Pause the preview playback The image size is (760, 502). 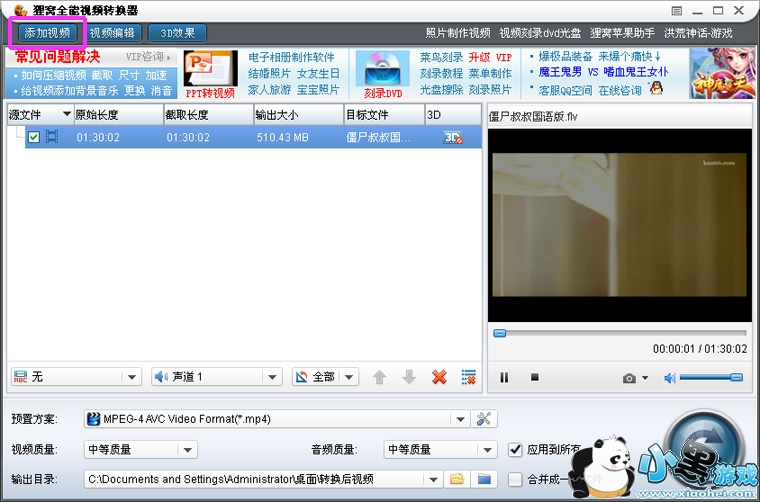click(x=504, y=377)
